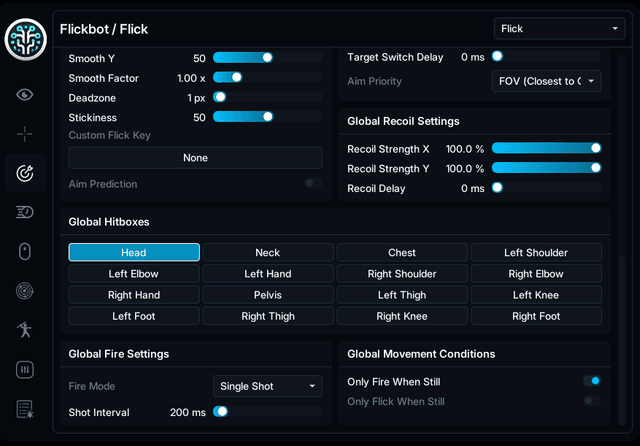Open the Fire Mode Single Shot dropdown

coord(267,386)
